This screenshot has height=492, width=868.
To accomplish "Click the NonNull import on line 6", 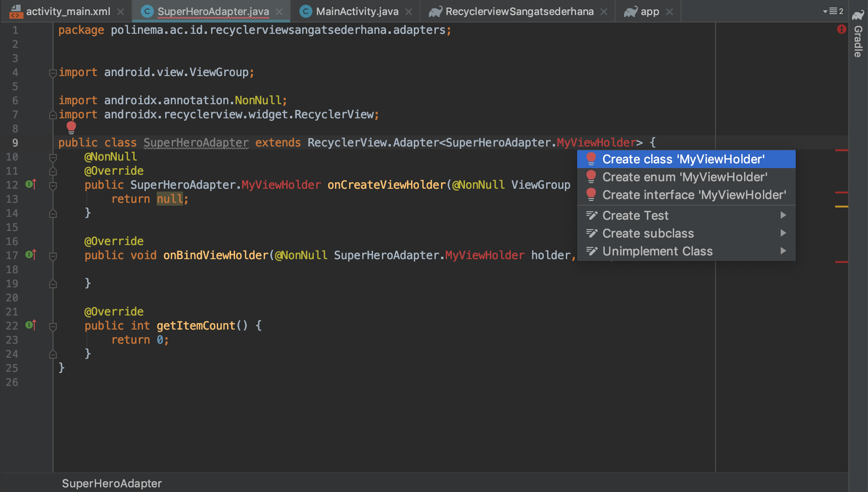I will 173,100.
